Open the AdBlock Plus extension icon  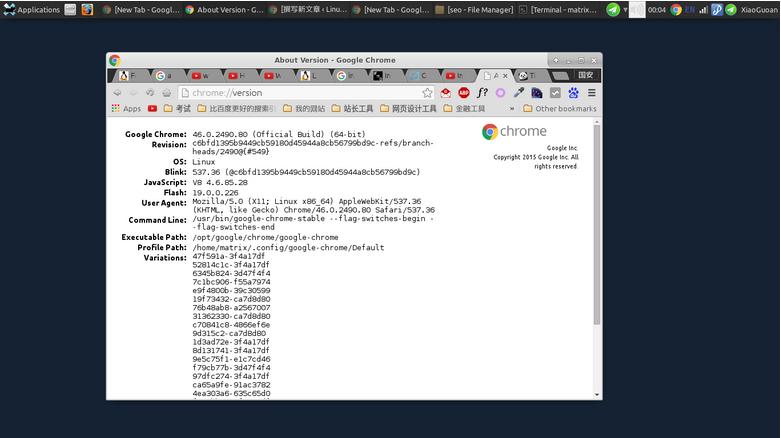(x=464, y=93)
